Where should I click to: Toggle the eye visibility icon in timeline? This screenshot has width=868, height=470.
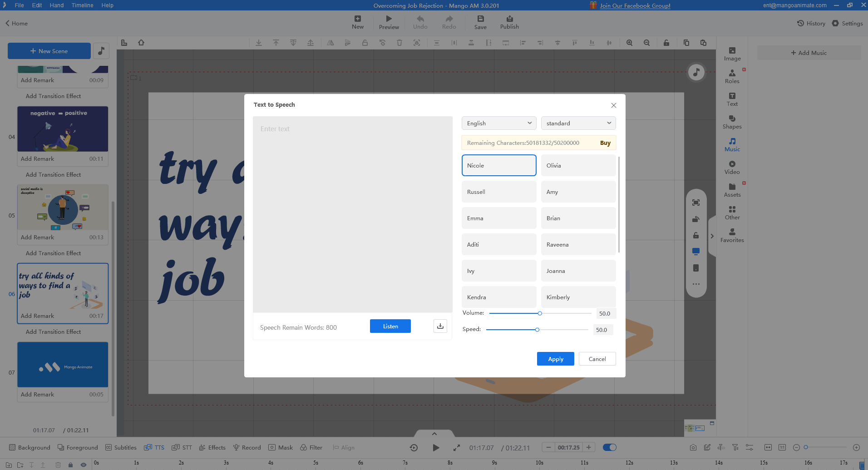point(84,465)
